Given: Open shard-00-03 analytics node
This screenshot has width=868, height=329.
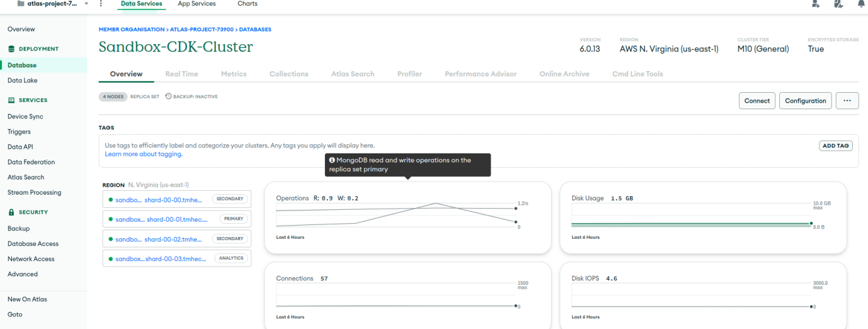Looking at the screenshot, I should (x=177, y=259).
